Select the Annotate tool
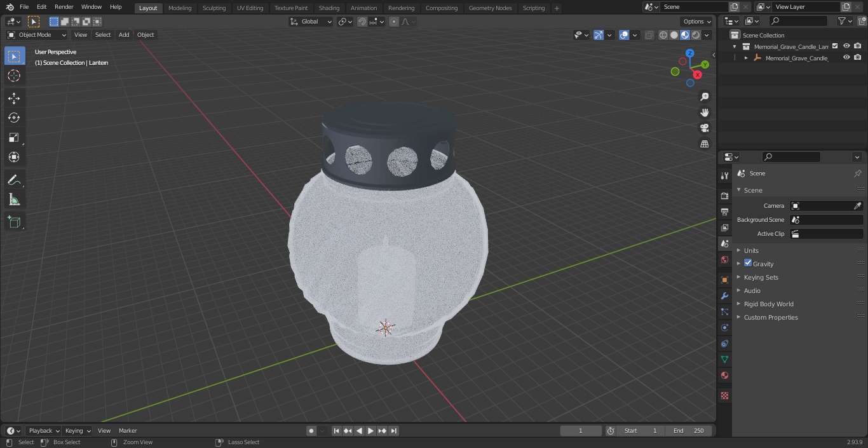Screen dimensions: 868x448 click(14, 180)
